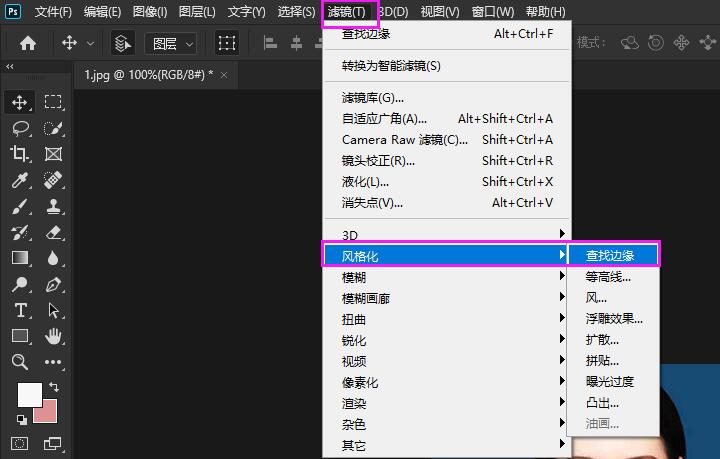Select the Lasso tool
The width and height of the screenshot is (720, 459).
click(20, 128)
